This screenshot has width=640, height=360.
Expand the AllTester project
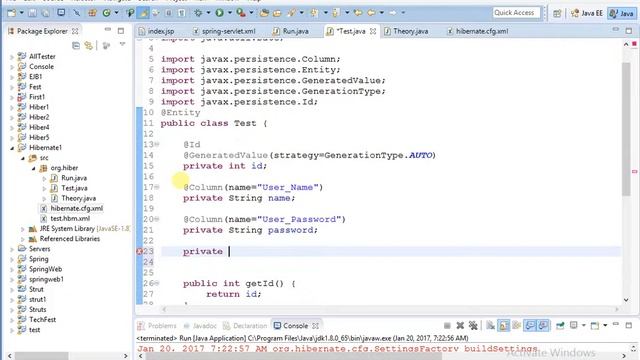12,57
